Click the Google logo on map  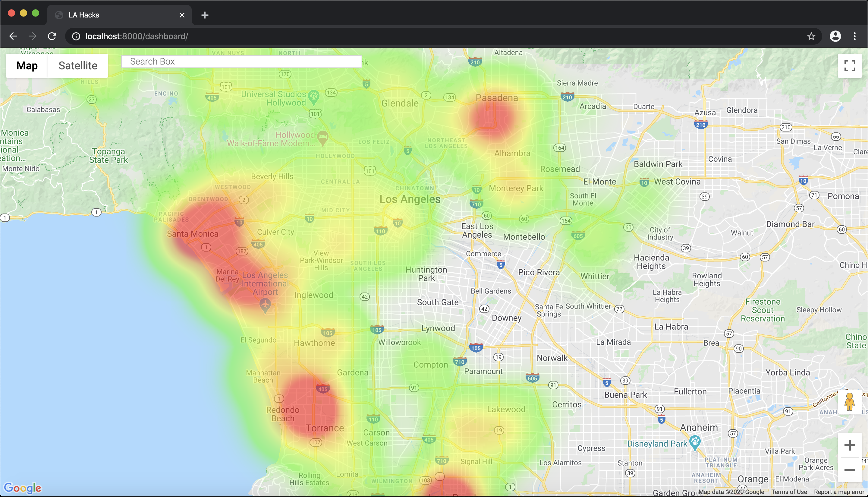point(23,488)
